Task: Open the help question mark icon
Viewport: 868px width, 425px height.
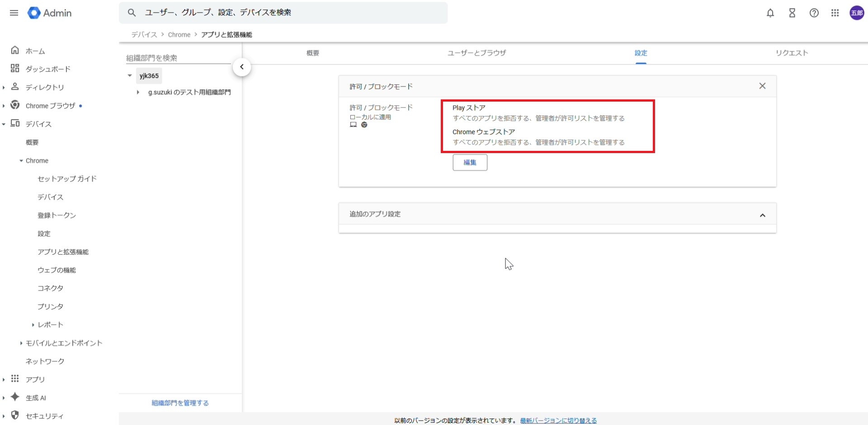Action: [814, 13]
